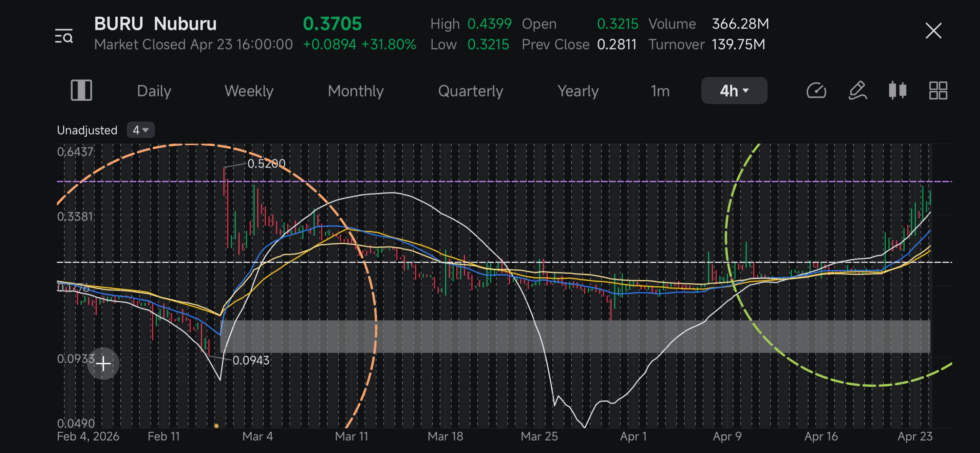Viewport: 980px width, 453px height.
Task: Switch to the Weekly timeframe
Action: click(249, 91)
